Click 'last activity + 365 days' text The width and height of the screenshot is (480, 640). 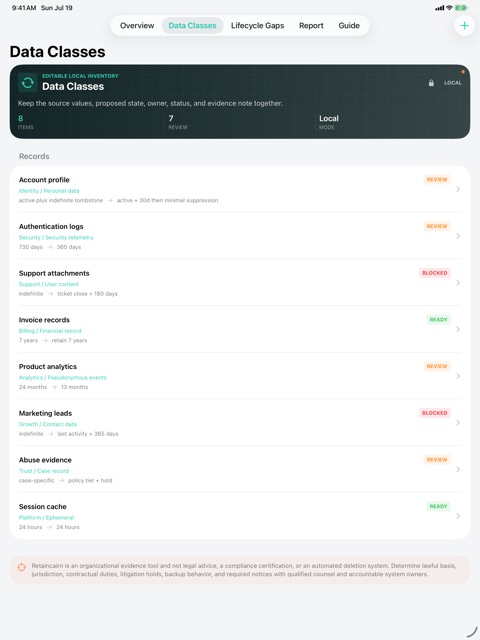pos(88,434)
